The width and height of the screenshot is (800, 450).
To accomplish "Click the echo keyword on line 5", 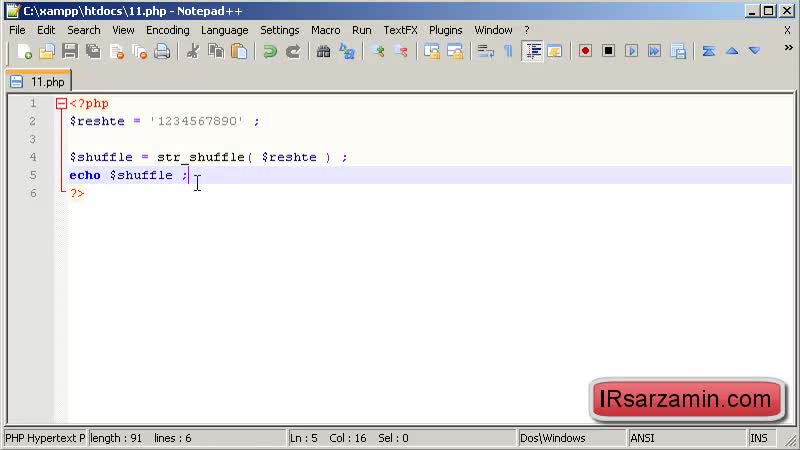I will coord(85,175).
